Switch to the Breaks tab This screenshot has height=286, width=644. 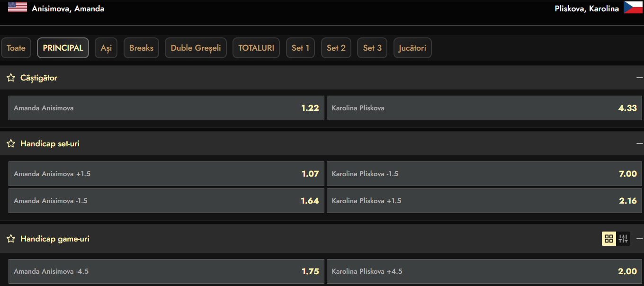coord(141,48)
